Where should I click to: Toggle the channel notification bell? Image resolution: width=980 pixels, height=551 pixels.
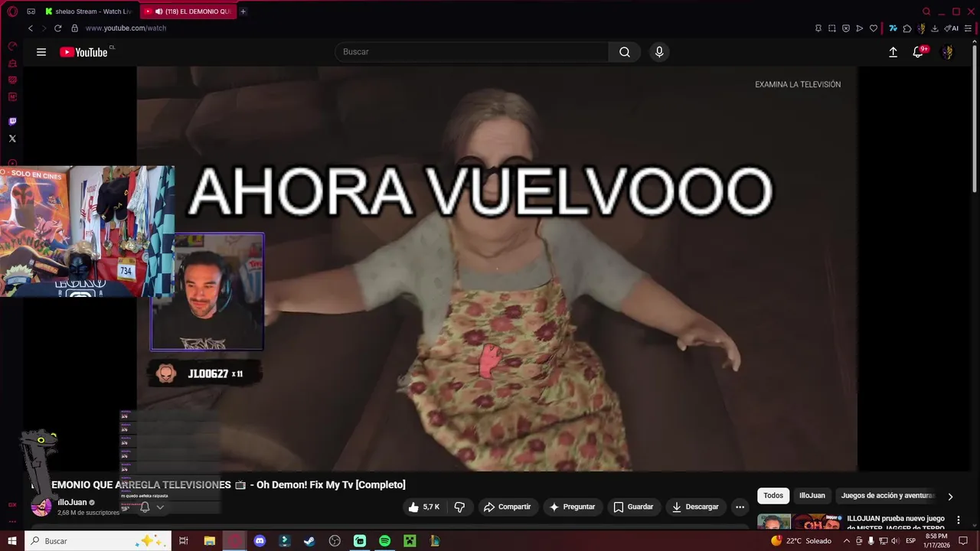[x=145, y=507]
